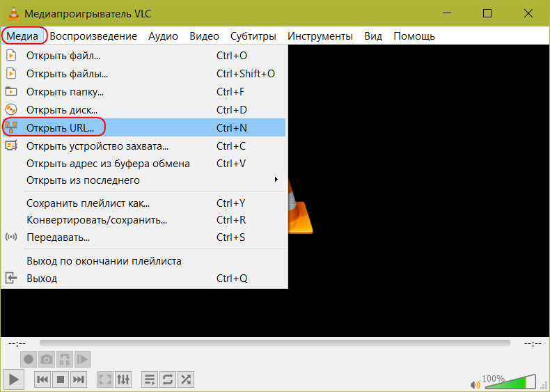Viewport: 550px width, 392px height.
Task: Minimize the VLC window
Action: (x=447, y=13)
